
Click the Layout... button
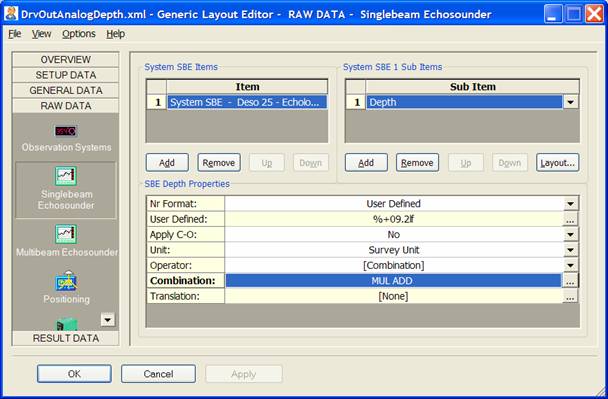coord(558,162)
